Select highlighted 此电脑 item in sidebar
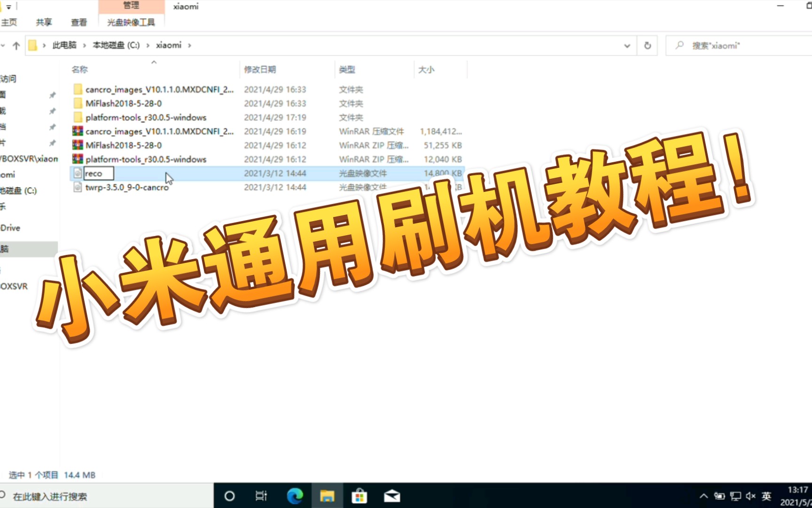Viewport: 812px width, 508px height. pyautogui.click(x=29, y=249)
